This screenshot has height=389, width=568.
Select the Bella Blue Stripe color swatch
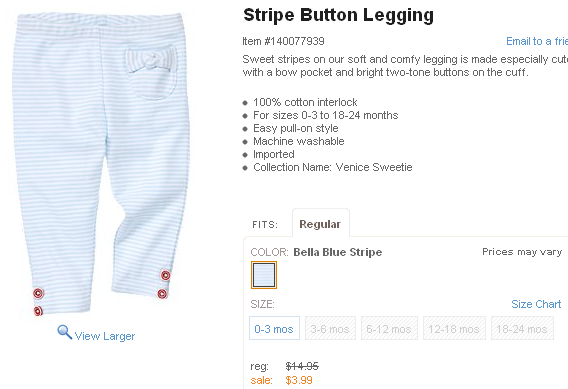[264, 275]
